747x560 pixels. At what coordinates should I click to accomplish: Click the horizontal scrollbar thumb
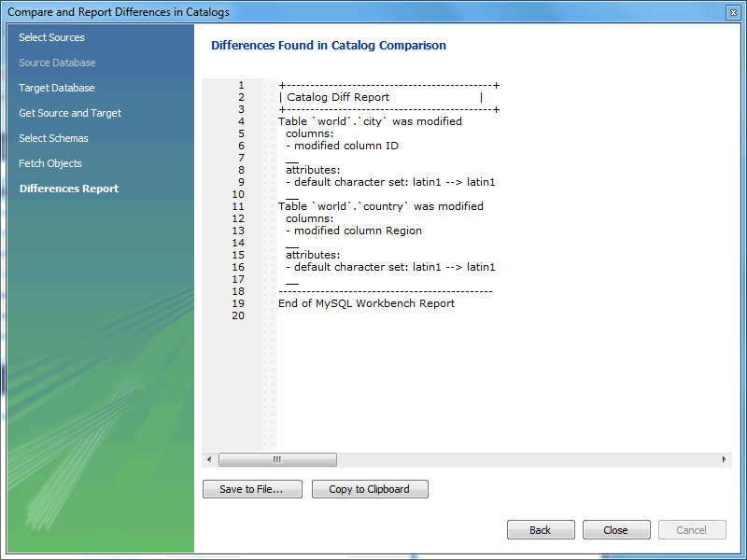[277, 459]
